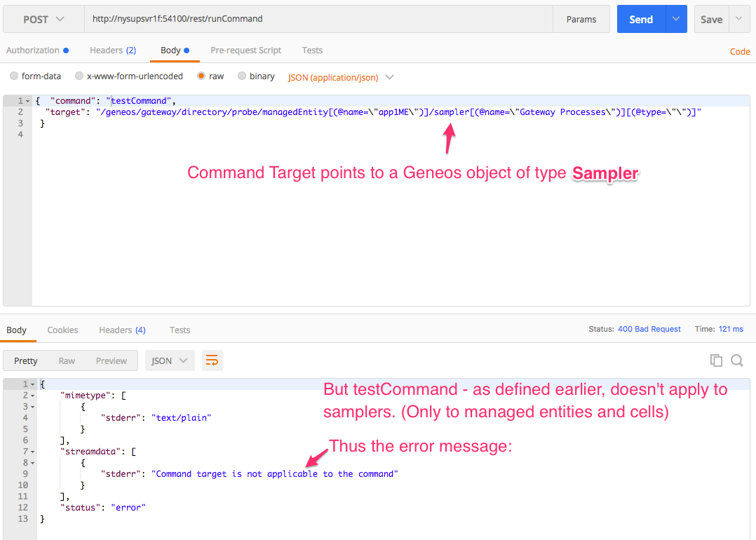Expand the Send button arrow options

click(676, 20)
